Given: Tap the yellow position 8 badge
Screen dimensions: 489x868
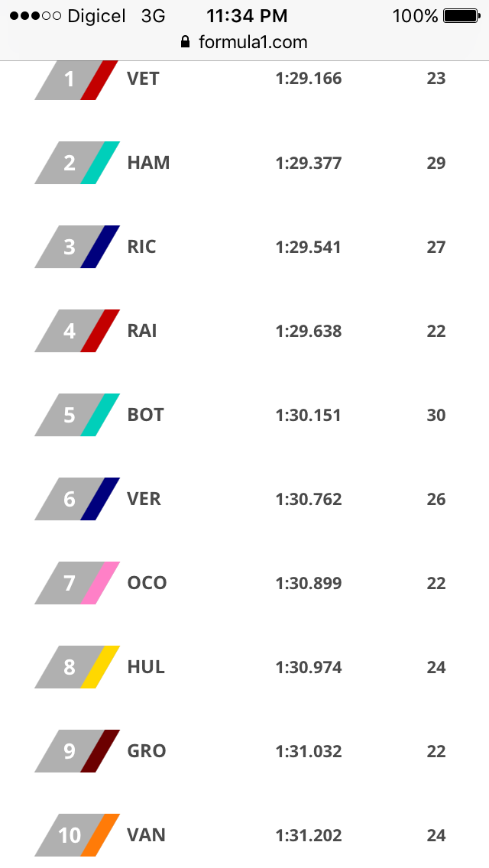Looking at the screenshot, I should 76,667.
